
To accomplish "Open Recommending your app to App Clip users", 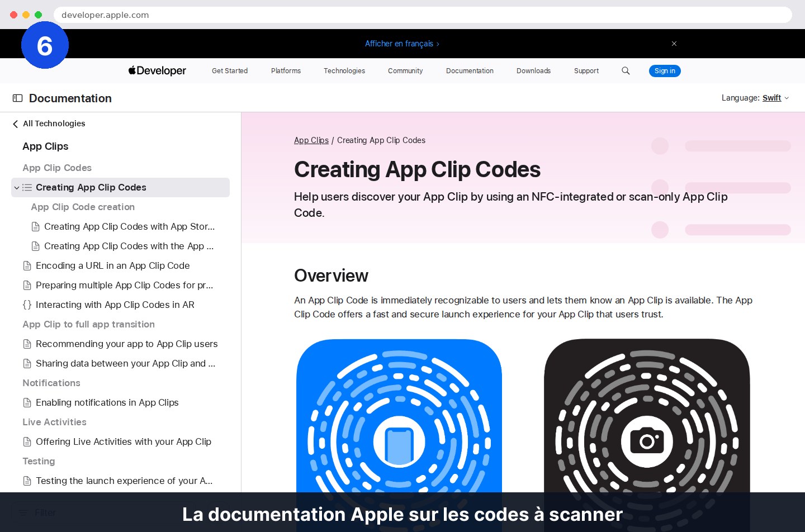I will tap(126, 344).
